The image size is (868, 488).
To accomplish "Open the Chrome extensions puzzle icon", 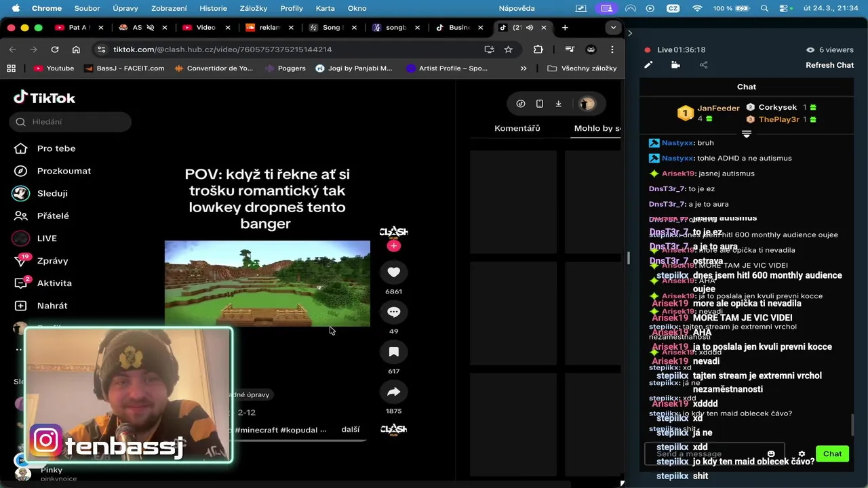I will (538, 49).
